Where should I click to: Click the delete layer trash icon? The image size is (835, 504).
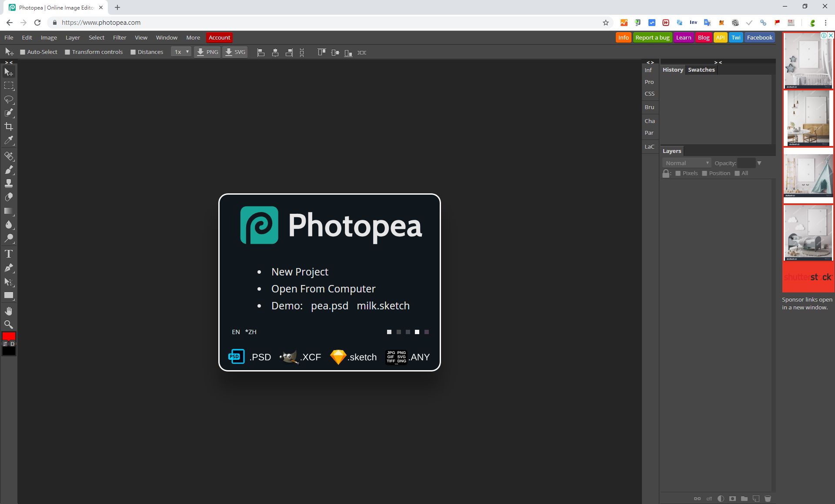tap(768, 498)
